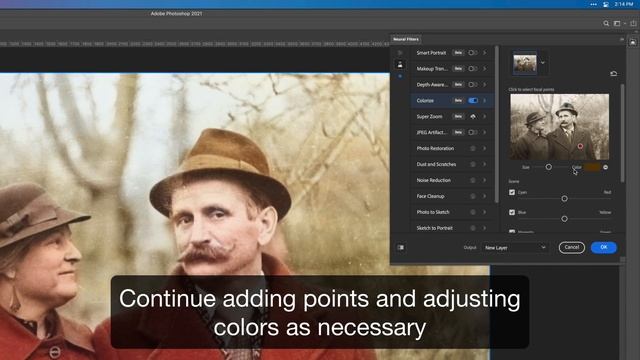Open the face thumbnail selector dropdown arrow
640x360 pixels.
coord(543,63)
